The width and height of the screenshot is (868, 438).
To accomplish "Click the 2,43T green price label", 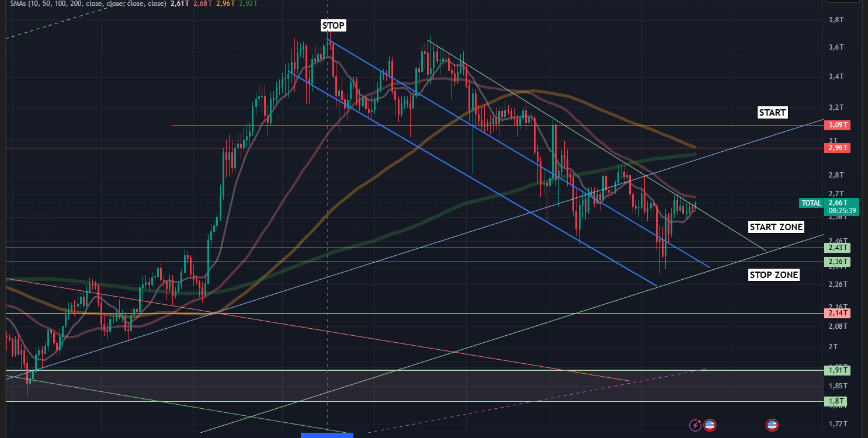I will tap(836, 248).
